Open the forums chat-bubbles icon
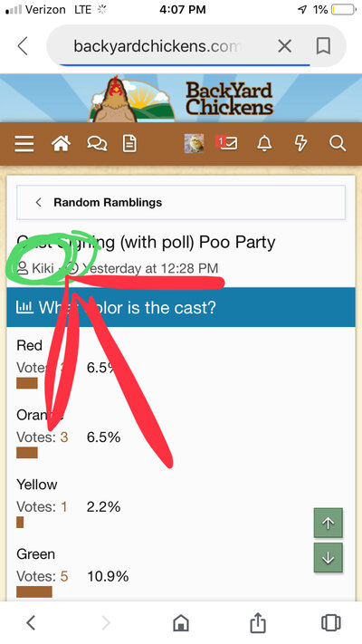Screen dimensions: 362x644 pos(97,144)
